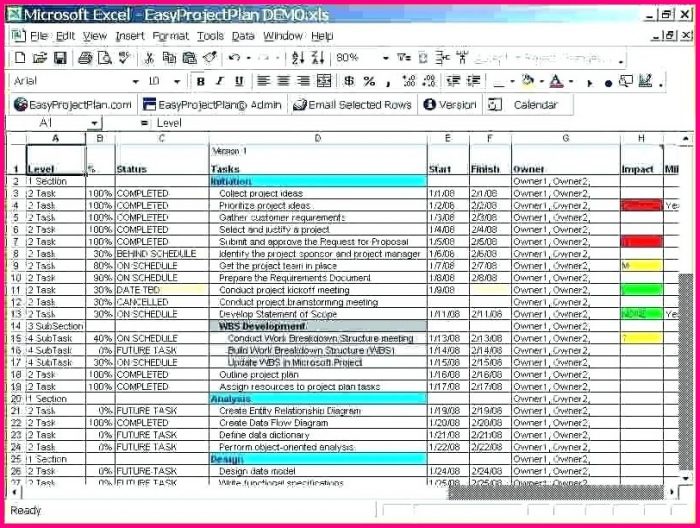Increase decimal places
This screenshot has height=528, width=700.
coord(409,81)
